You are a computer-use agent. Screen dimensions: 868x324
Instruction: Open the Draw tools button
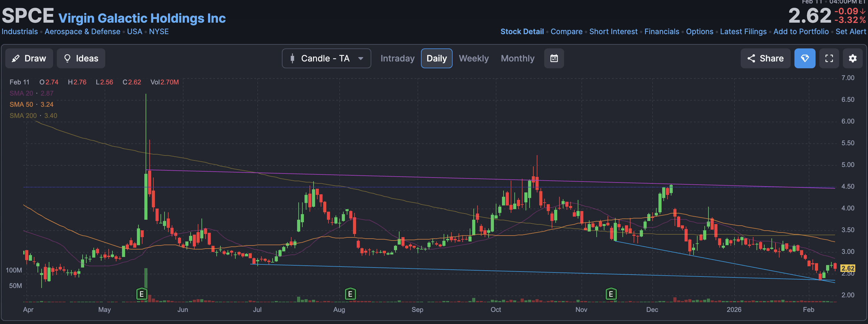29,58
